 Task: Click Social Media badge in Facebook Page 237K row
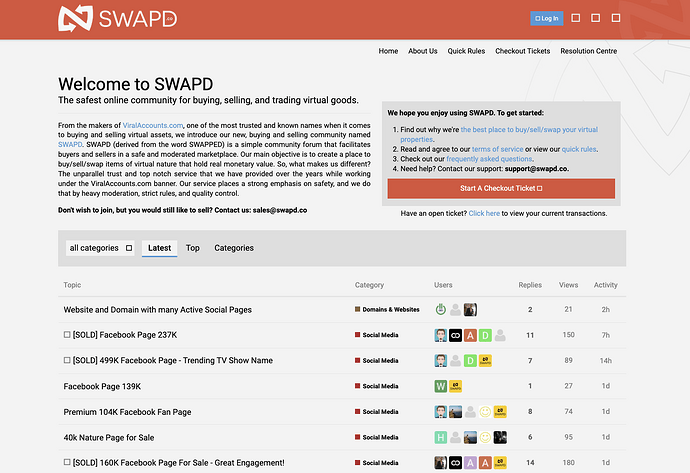[x=377, y=335]
